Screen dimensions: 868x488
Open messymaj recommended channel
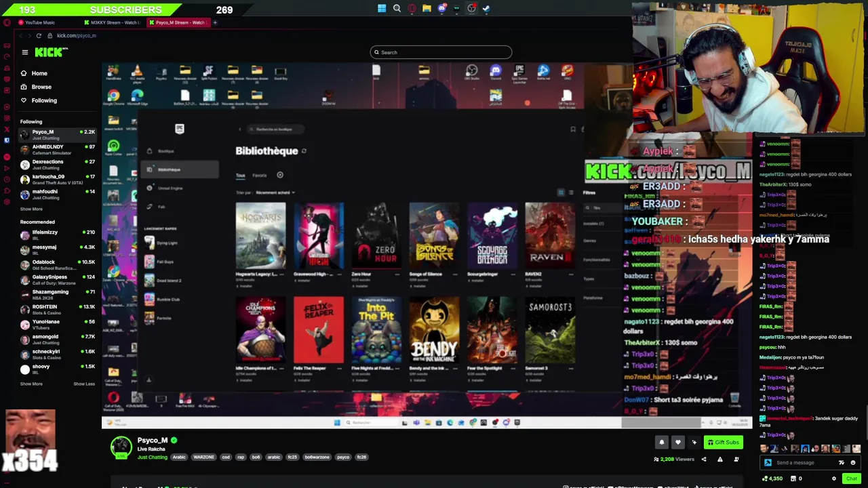[58, 249]
